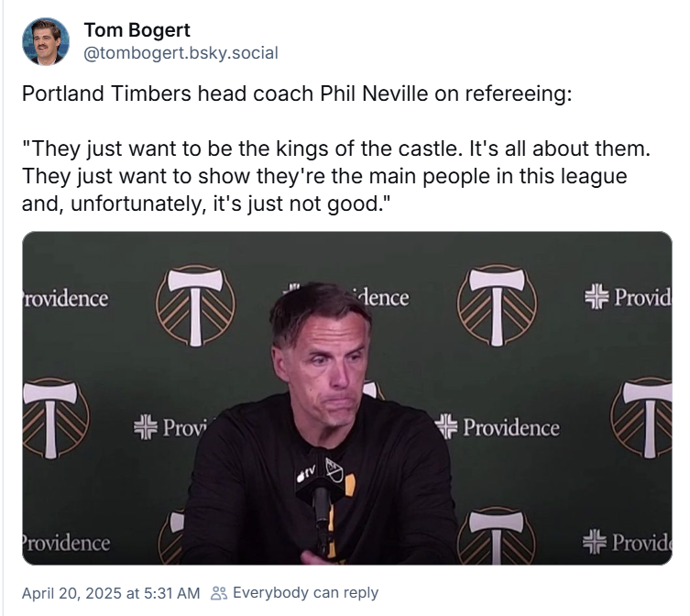
Task: Click the post line about Phil Neville on refereeing
Action: click(296, 94)
